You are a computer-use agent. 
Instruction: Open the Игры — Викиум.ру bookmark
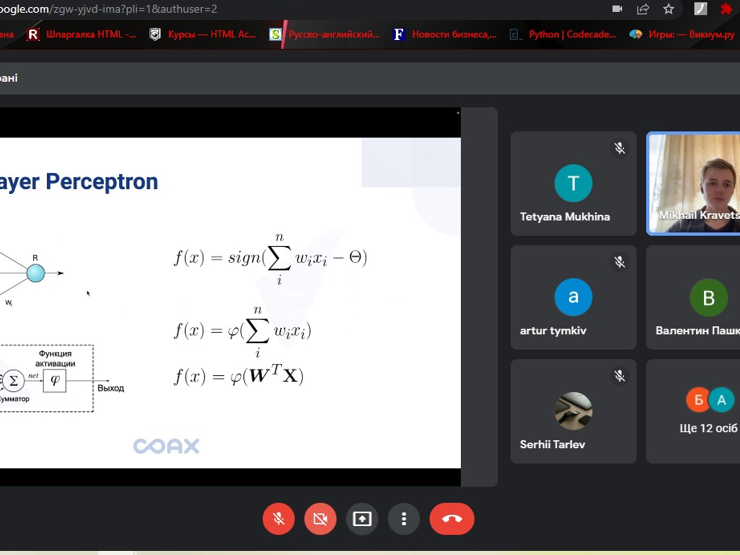(680, 34)
